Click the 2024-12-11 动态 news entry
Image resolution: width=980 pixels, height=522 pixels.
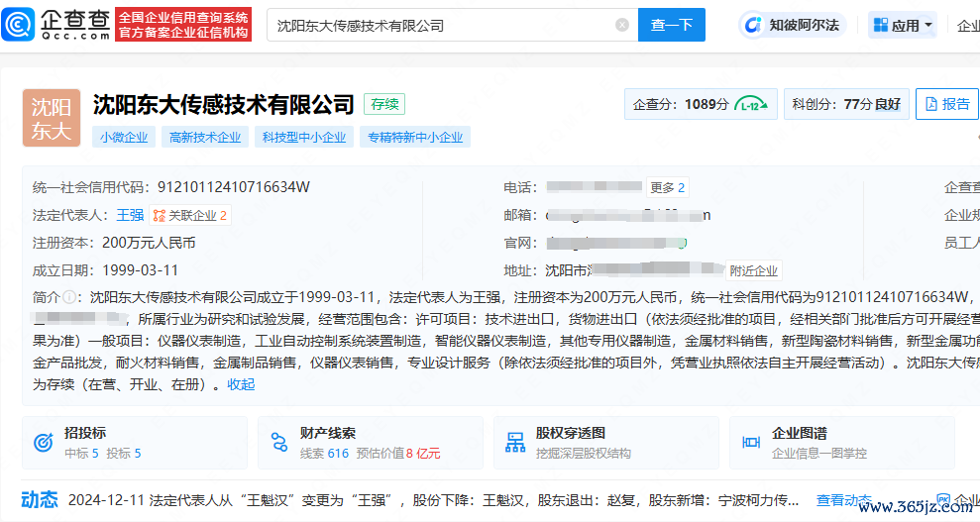click(433, 500)
